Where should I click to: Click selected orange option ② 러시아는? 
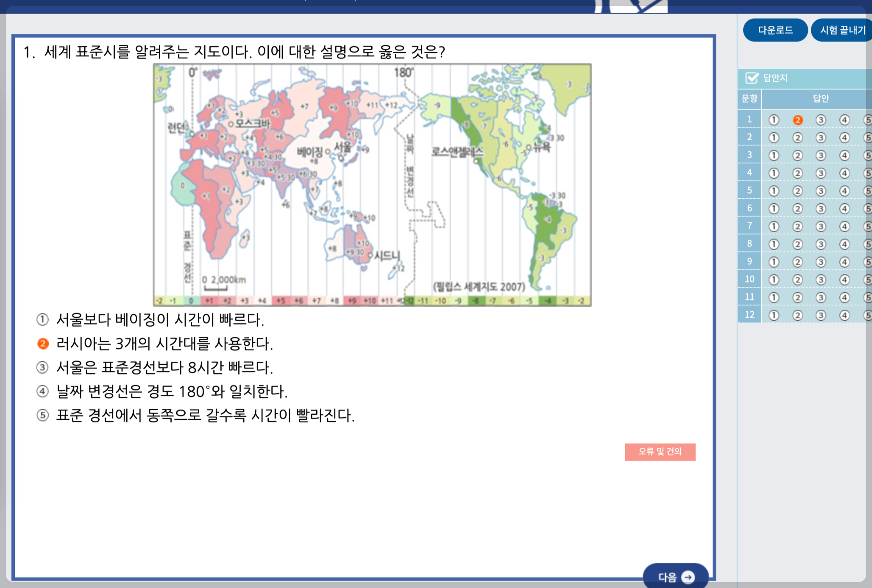[43, 344]
